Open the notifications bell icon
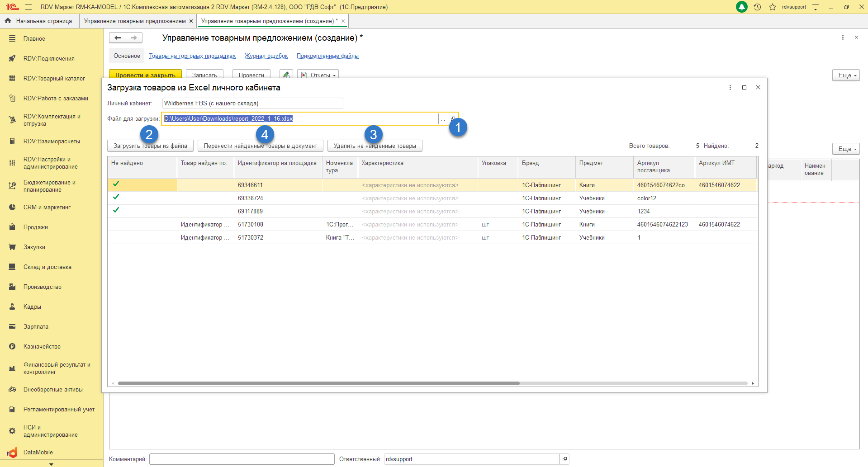 pyautogui.click(x=742, y=7)
